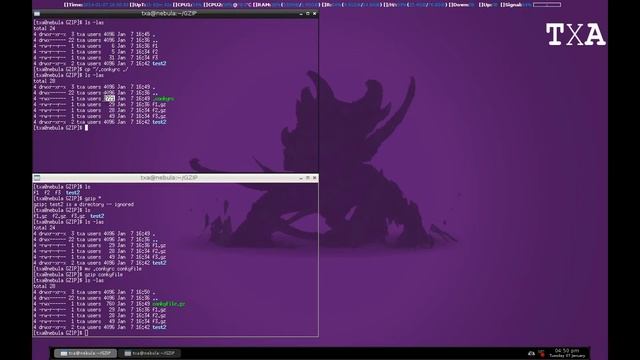Open the red tray indicator icon

[542, 353]
